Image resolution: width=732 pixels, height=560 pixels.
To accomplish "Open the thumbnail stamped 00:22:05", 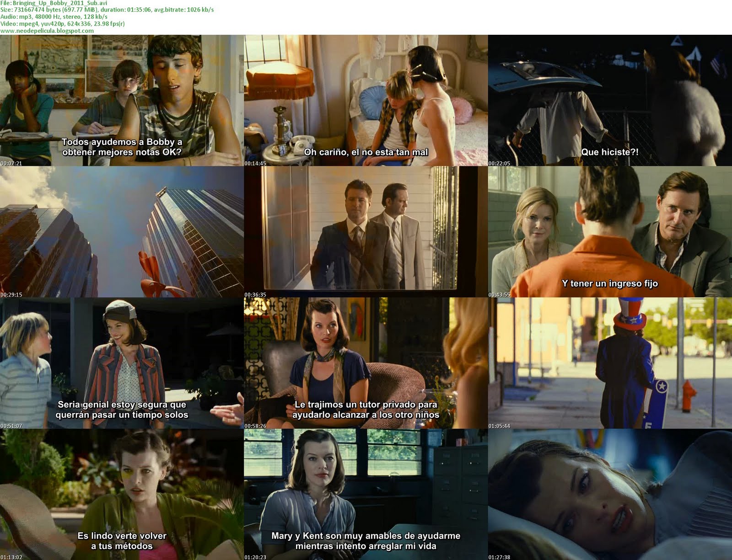I will [x=610, y=100].
